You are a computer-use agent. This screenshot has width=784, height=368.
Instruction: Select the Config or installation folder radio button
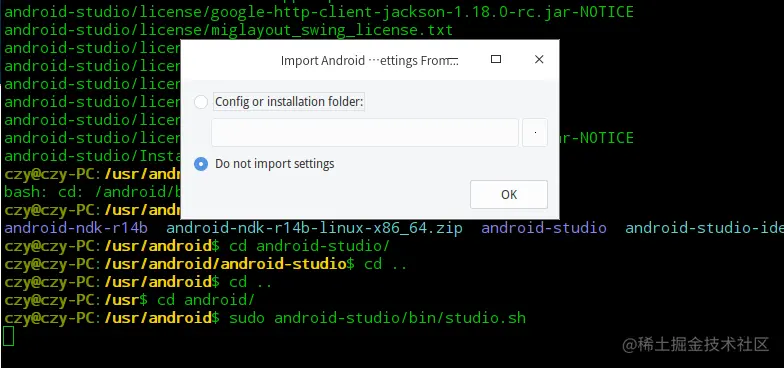pos(200,102)
